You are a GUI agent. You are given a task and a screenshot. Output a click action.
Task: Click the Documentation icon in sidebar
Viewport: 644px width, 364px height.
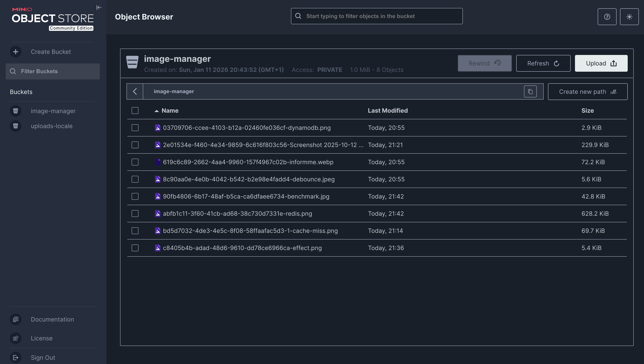click(15, 319)
